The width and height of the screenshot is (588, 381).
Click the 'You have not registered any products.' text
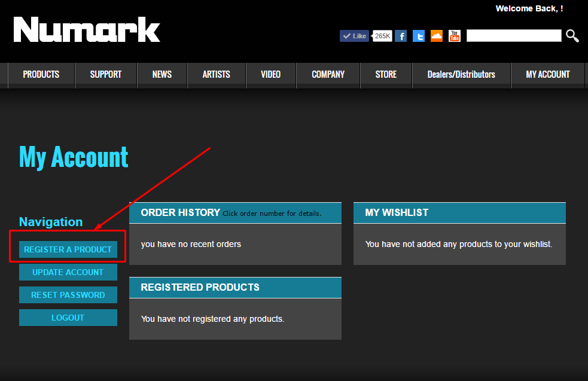click(212, 319)
